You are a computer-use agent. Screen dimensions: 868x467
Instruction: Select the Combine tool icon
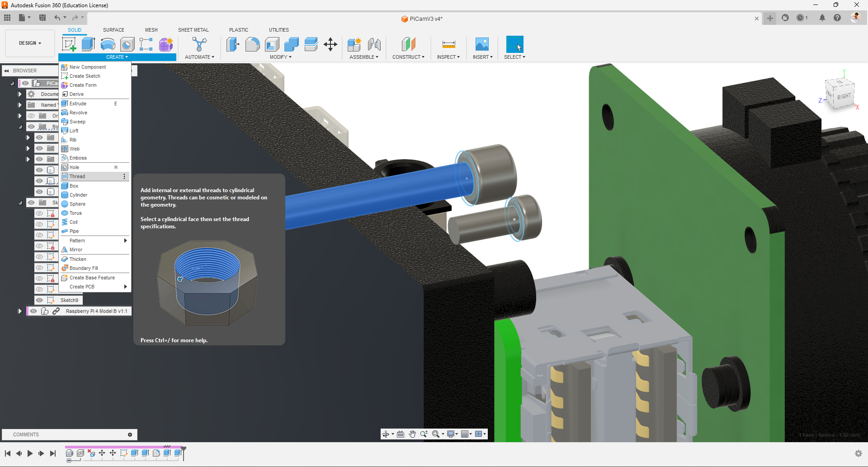pyautogui.click(x=292, y=44)
